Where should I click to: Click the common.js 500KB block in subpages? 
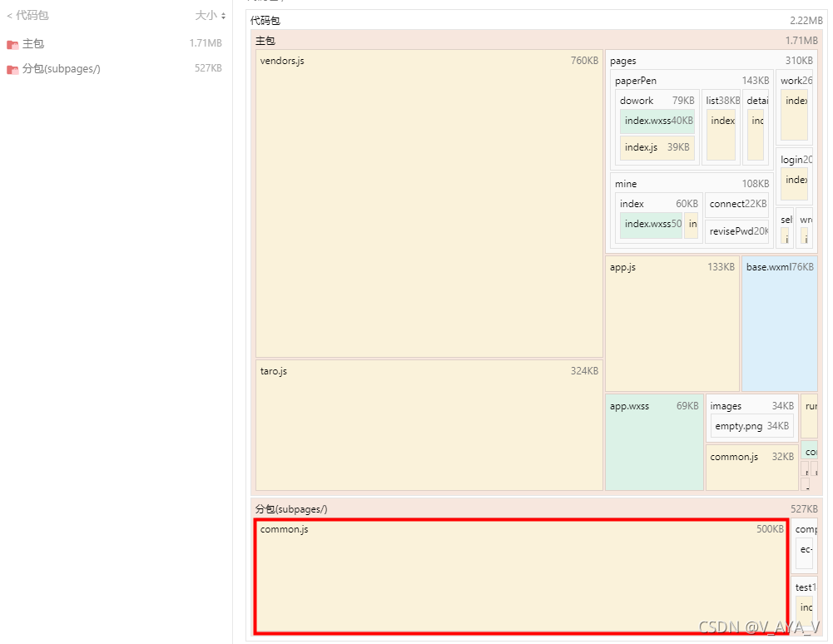pos(521,577)
